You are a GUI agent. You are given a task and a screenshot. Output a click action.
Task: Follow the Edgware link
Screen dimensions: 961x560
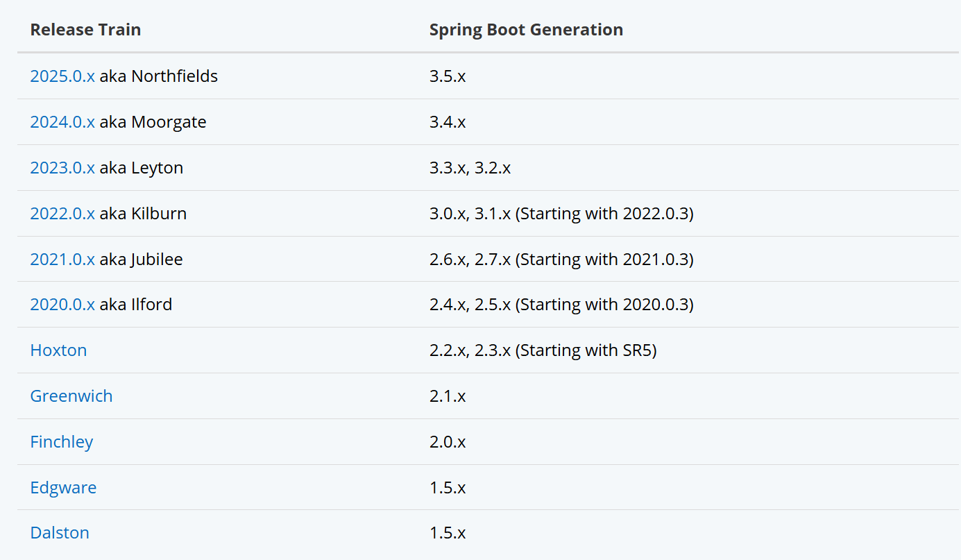tap(63, 488)
